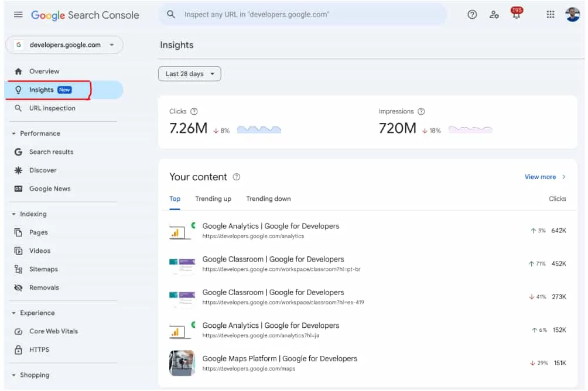This screenshot has width=588, height=391.
Task: Click the View more link
Action: point(540,177)
